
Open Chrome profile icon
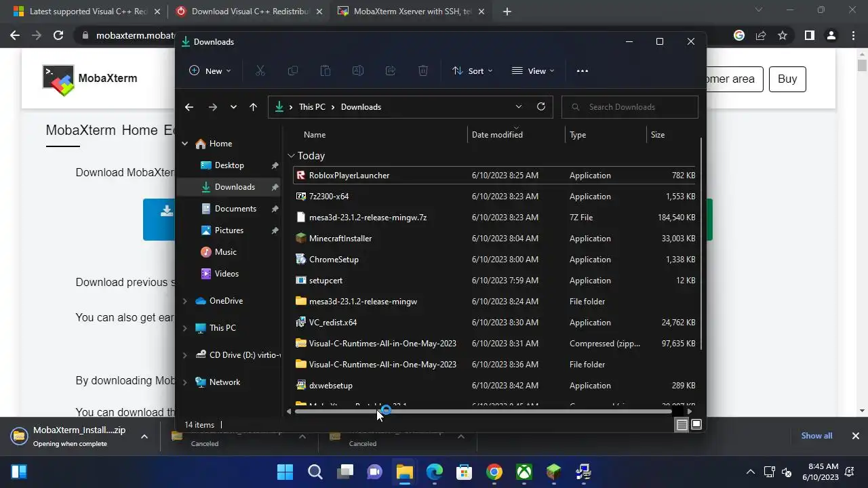coord(831,35)
